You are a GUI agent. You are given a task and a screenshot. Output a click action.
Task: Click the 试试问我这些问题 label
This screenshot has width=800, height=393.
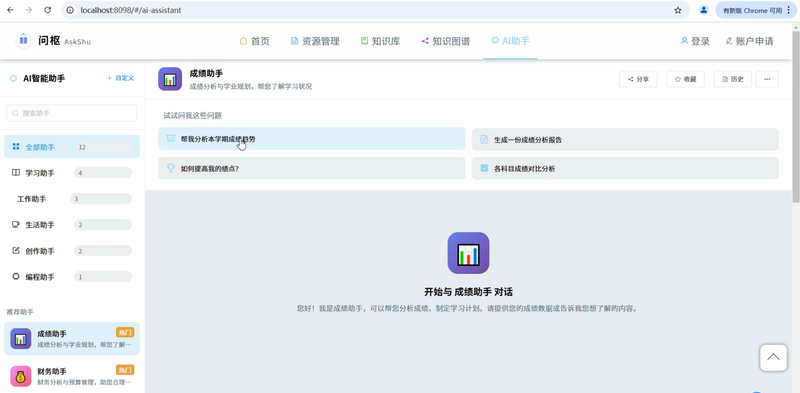coord(192,115)
